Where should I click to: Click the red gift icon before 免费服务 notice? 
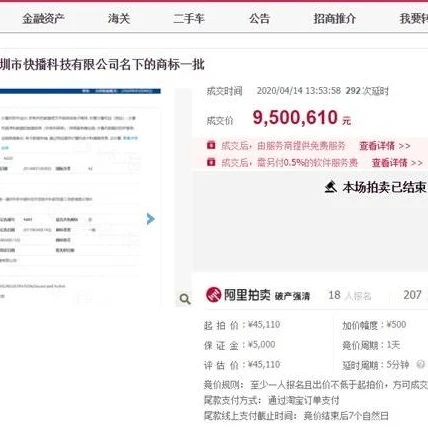point(211,145)
